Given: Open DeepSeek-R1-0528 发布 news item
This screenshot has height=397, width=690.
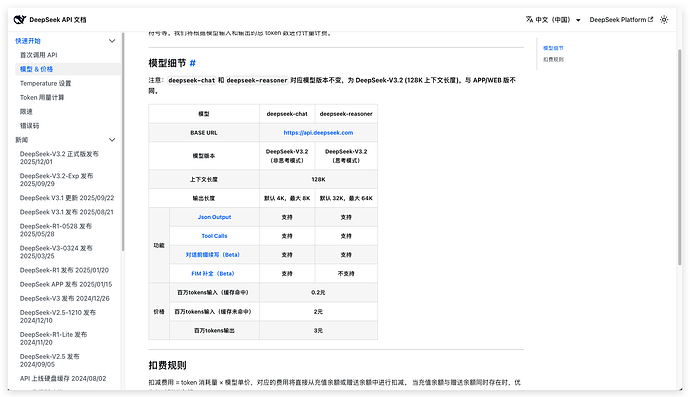Looking at the screenshot, I should tap(56, 230).
